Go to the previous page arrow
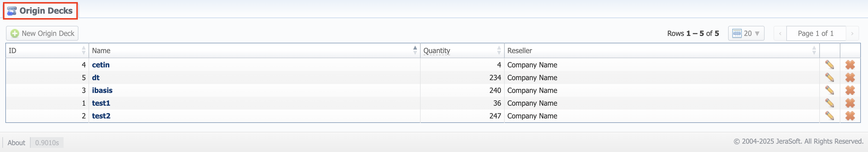This screenshot has height=152, width=868. click(x=780, y=33)
